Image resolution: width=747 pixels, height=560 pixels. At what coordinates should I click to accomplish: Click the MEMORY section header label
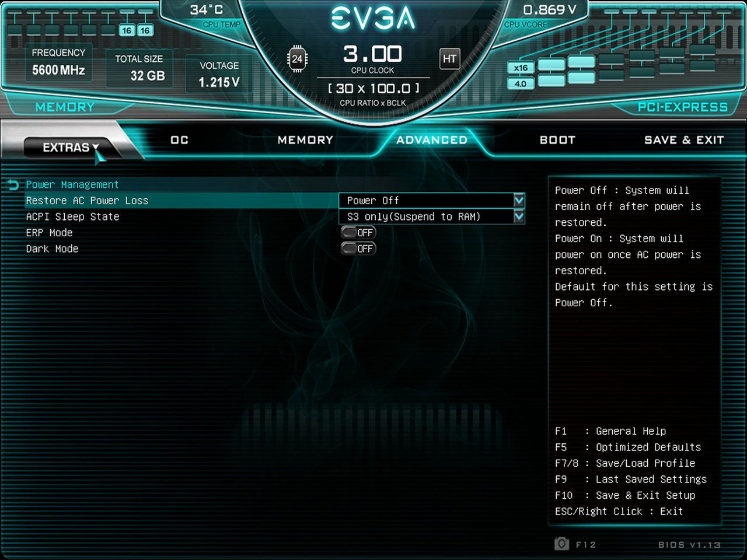pyautogui.click(x=65, y=107)
